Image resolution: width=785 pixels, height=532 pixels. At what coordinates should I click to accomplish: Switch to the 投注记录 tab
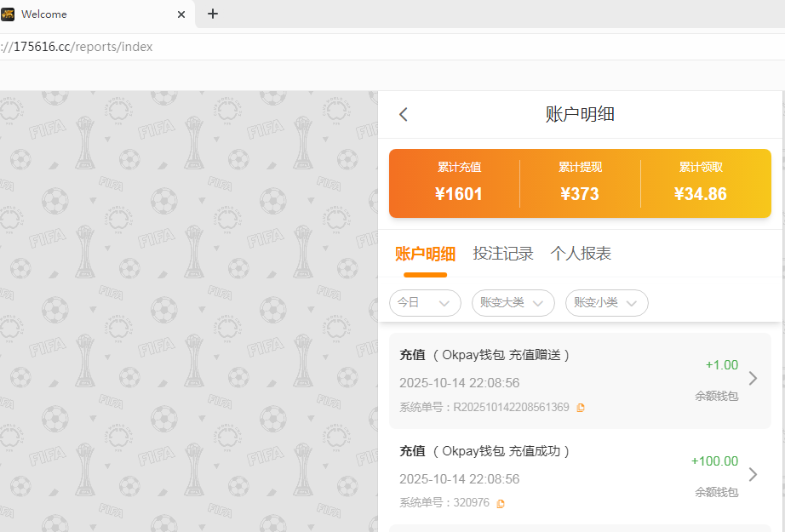(503, 253)
